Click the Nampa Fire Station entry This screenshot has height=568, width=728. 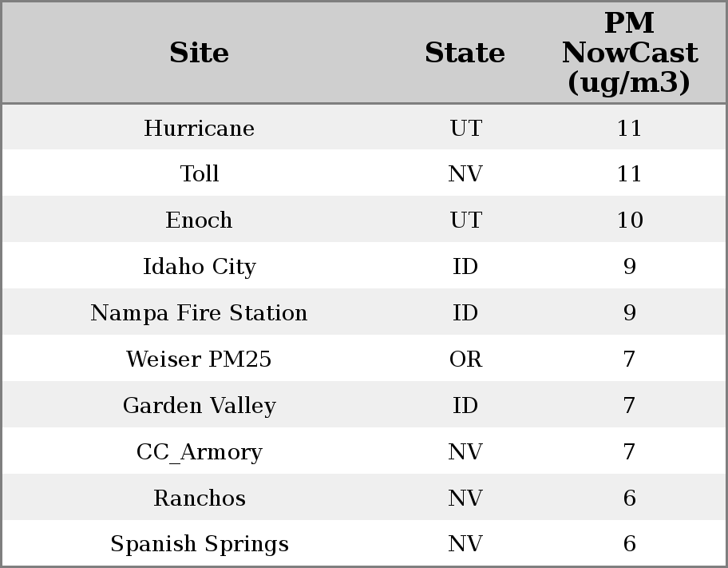[x=199, y=312]
